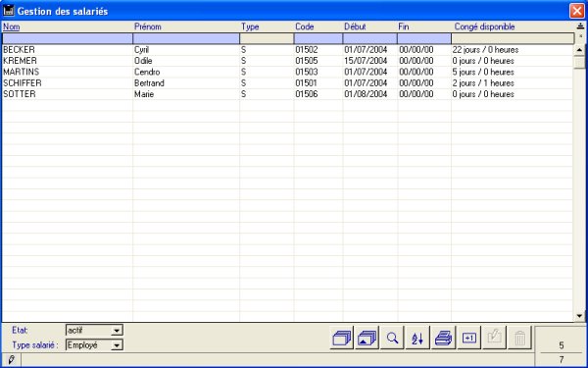
Task: Click the total count 7
Action: tap(562, 360)
